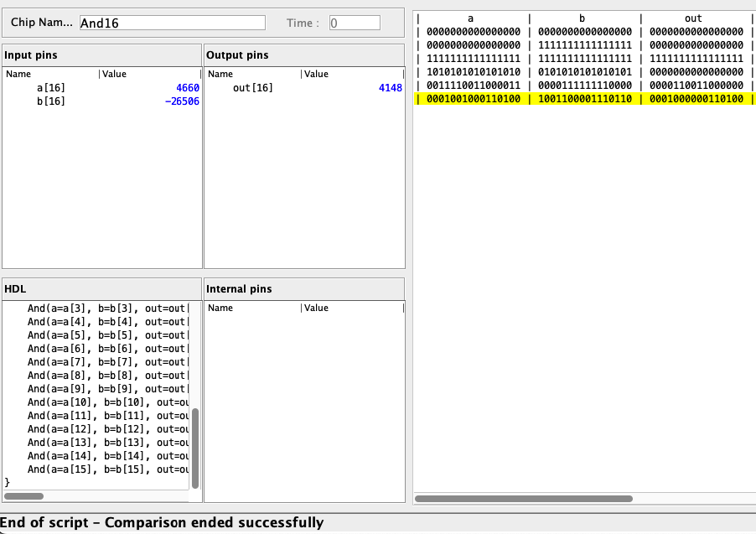Select HDL line And(a=a[10], b=b[10]
This screenshot has width=756, height=534.
[x=107, y=402]
